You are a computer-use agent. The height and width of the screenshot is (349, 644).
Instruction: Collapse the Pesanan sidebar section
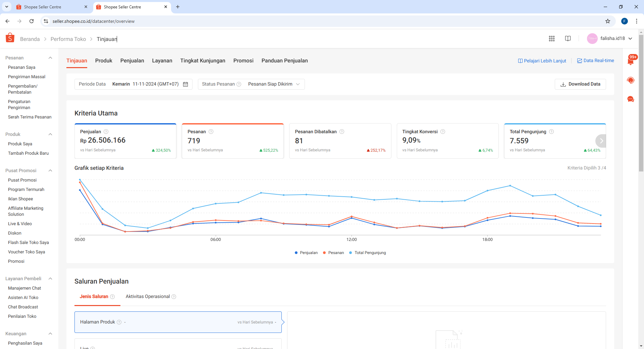50,58
